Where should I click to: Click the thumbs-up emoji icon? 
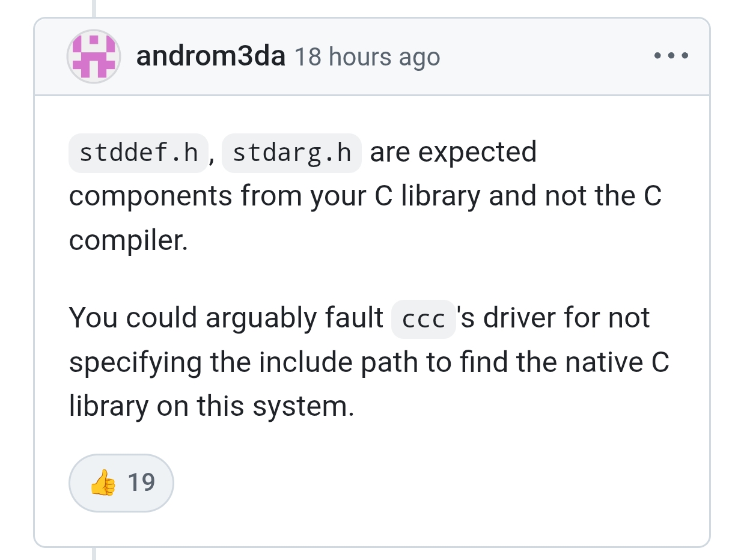(x=103, y=482)
